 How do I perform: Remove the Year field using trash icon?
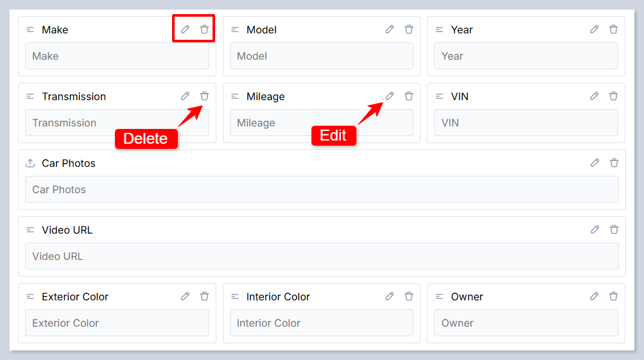[x=613, y=30]
